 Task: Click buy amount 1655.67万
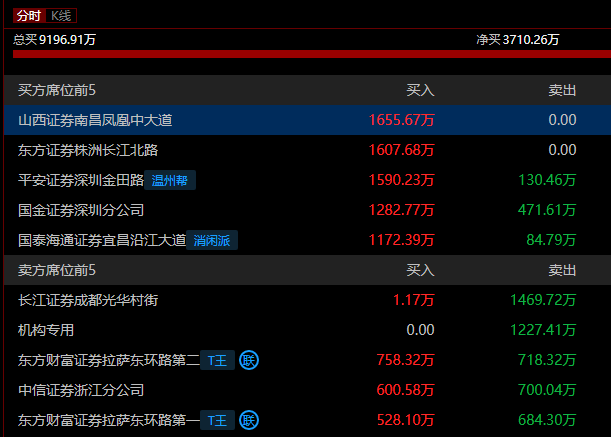pos(401,120)
